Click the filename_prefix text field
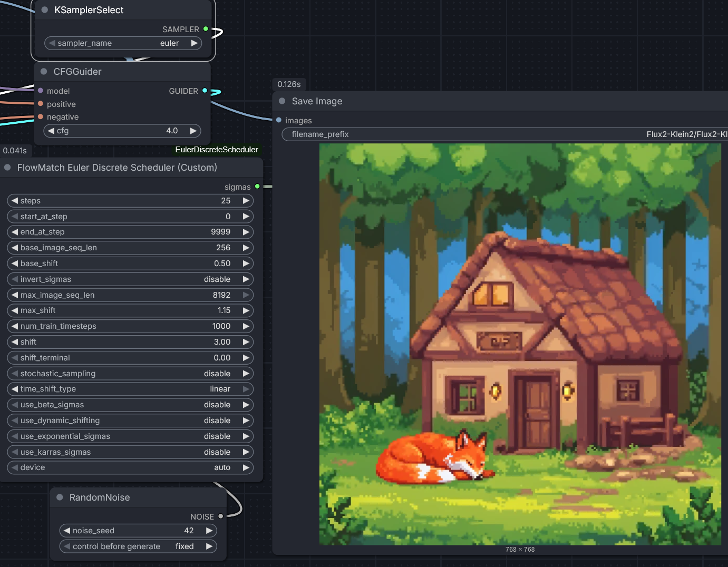 coord(505,134)
